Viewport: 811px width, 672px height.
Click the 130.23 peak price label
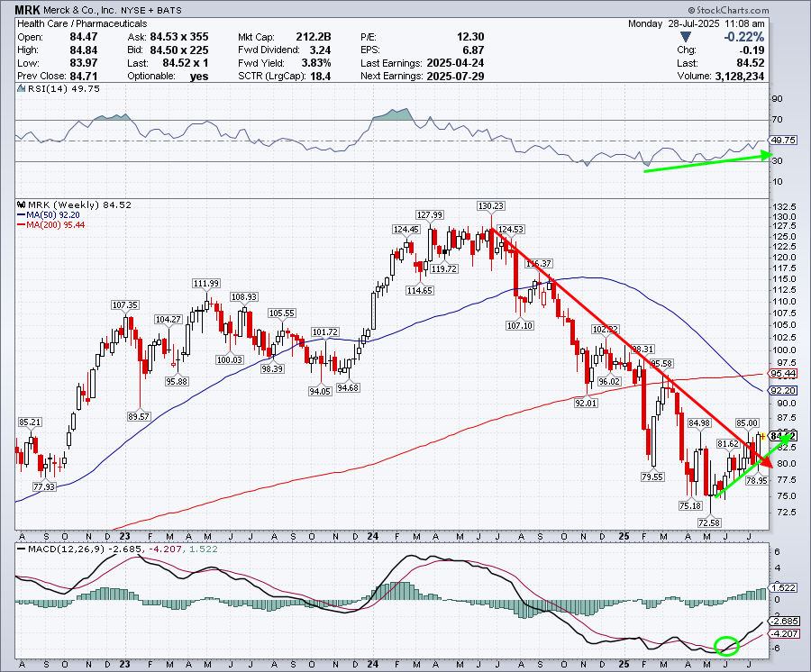[490, 206]
